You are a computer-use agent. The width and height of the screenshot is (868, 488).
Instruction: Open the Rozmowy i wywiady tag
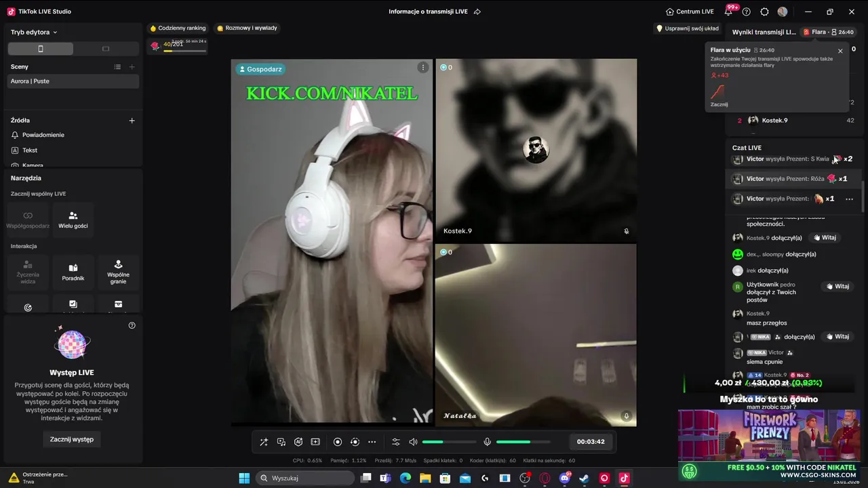247,28
